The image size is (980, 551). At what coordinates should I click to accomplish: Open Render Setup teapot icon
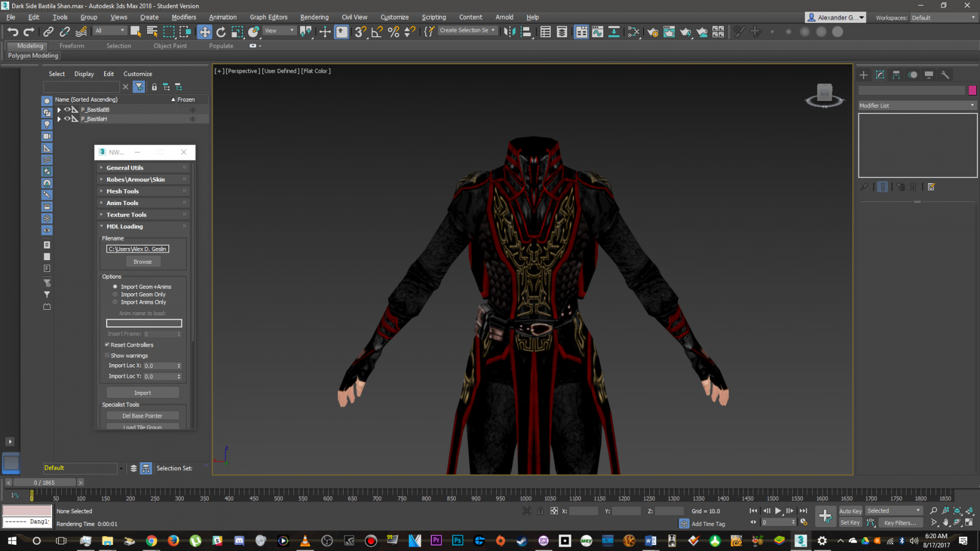653,32
